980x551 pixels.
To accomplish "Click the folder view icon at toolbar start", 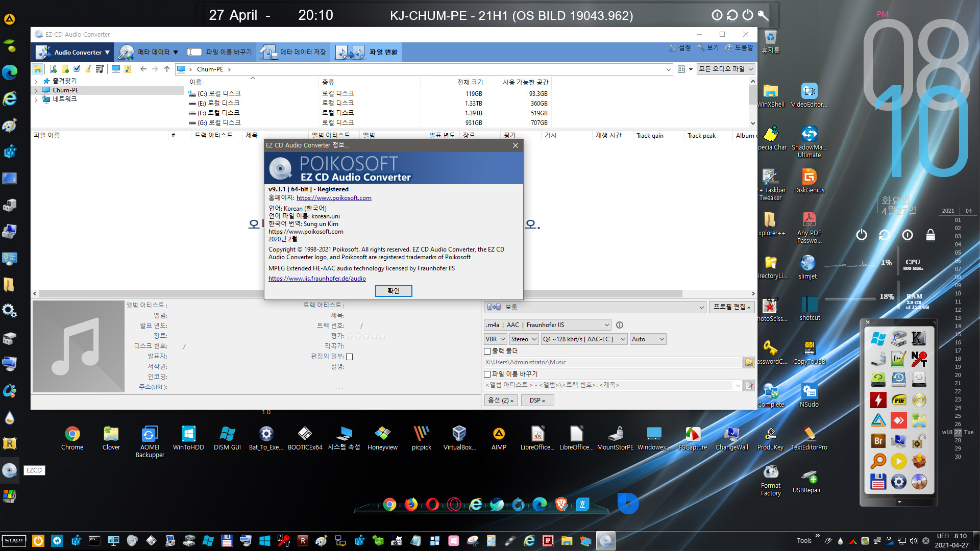I will [38, 69].
